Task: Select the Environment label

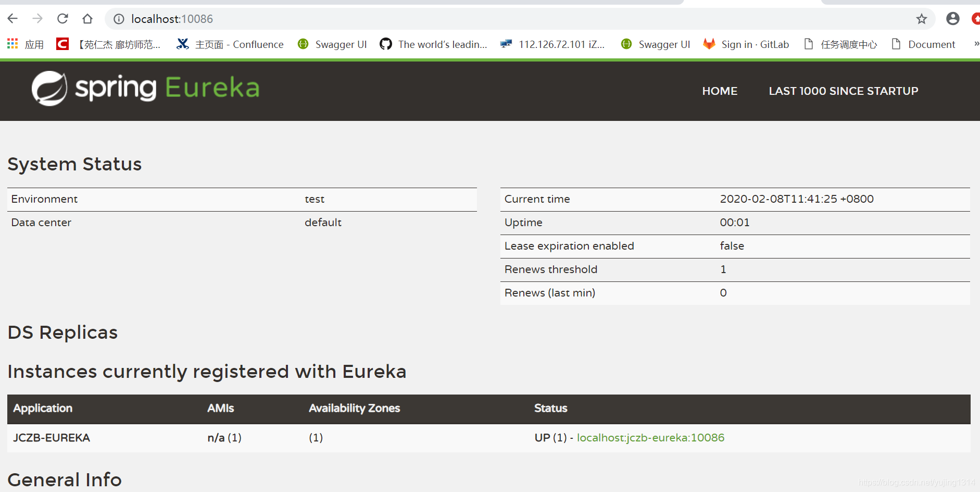Action: [44, 199]
